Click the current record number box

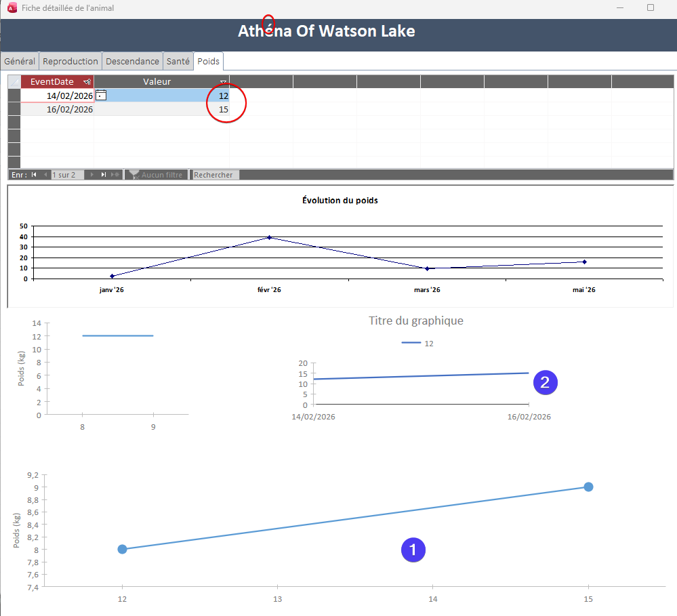point(67,175)
